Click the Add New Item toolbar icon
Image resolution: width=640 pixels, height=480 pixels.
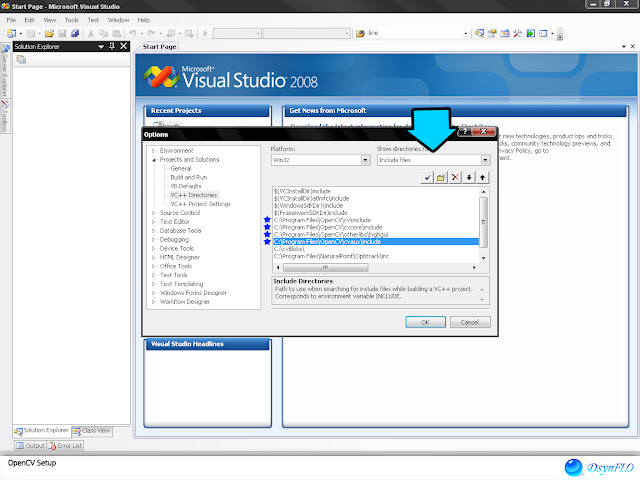30,33
